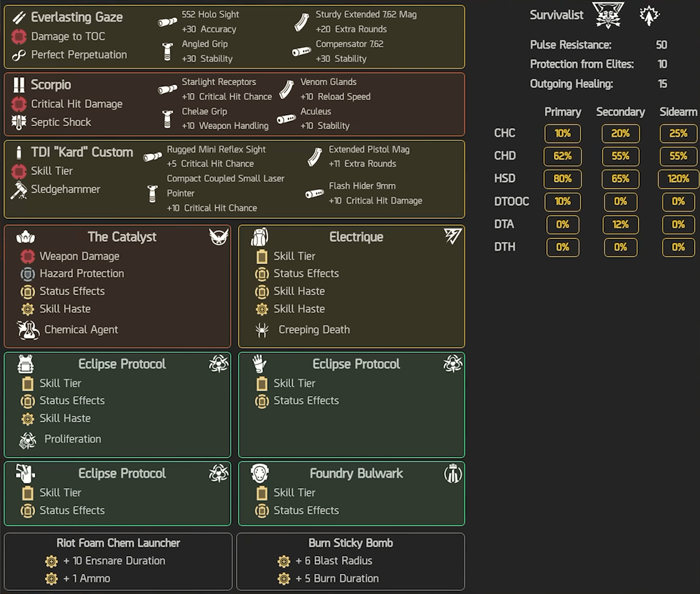
Task: Click the Proliferation talent icon
Action: pyautogui.click(x=27, y=440)
